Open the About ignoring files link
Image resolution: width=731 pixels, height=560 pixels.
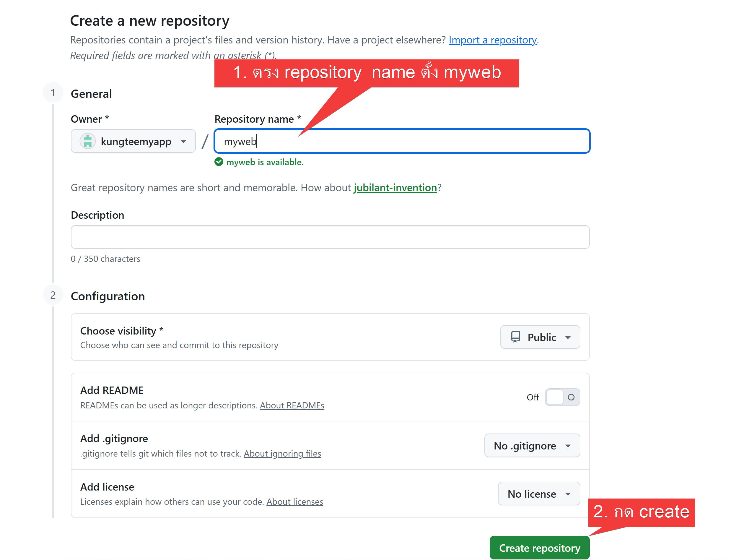(282, 454)
